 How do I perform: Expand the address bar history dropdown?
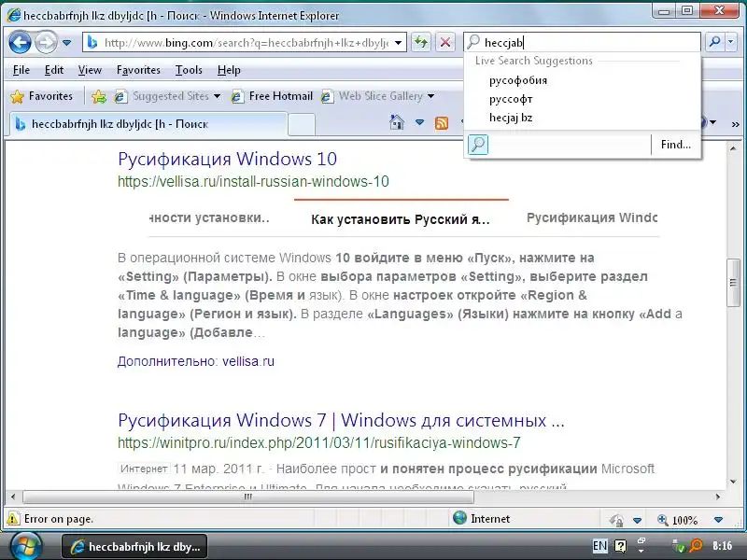(399, 43)
